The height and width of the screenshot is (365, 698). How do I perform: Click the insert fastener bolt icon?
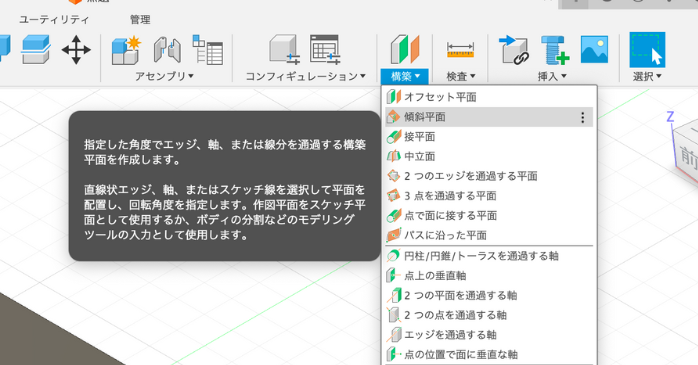pos(555,50)
